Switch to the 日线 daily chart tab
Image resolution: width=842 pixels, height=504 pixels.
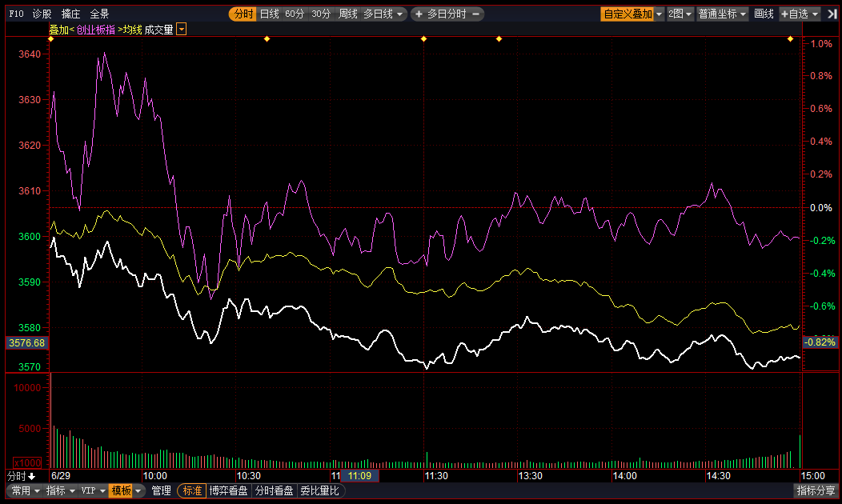pyautogui.click(x=269, y=14)
